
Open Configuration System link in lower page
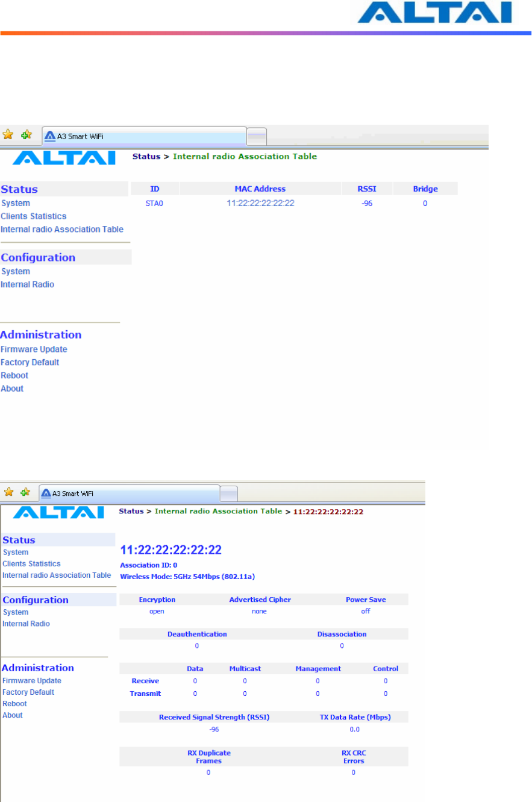click(16, 612)
